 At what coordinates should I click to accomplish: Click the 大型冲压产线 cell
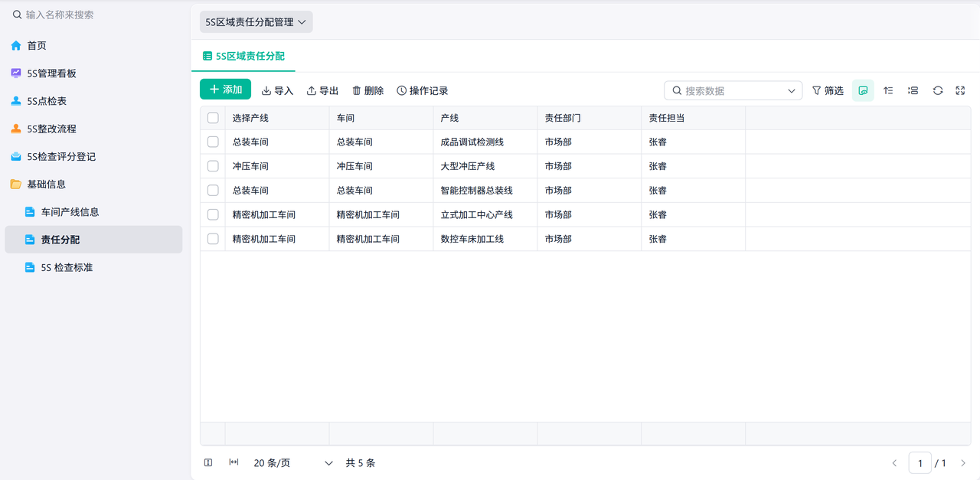[485, 166]
